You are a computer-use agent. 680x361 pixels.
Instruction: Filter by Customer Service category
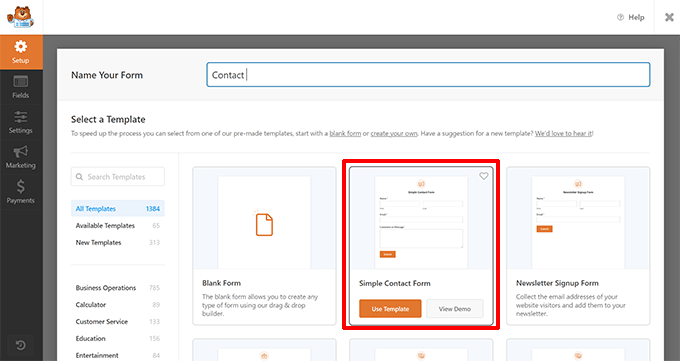(118, 322)
